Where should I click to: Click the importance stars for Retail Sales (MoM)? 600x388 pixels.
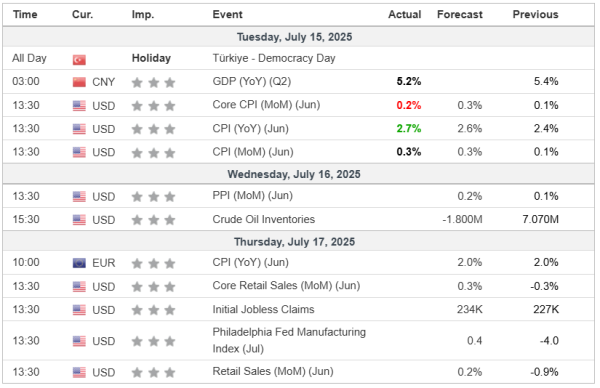pos(153,372)
